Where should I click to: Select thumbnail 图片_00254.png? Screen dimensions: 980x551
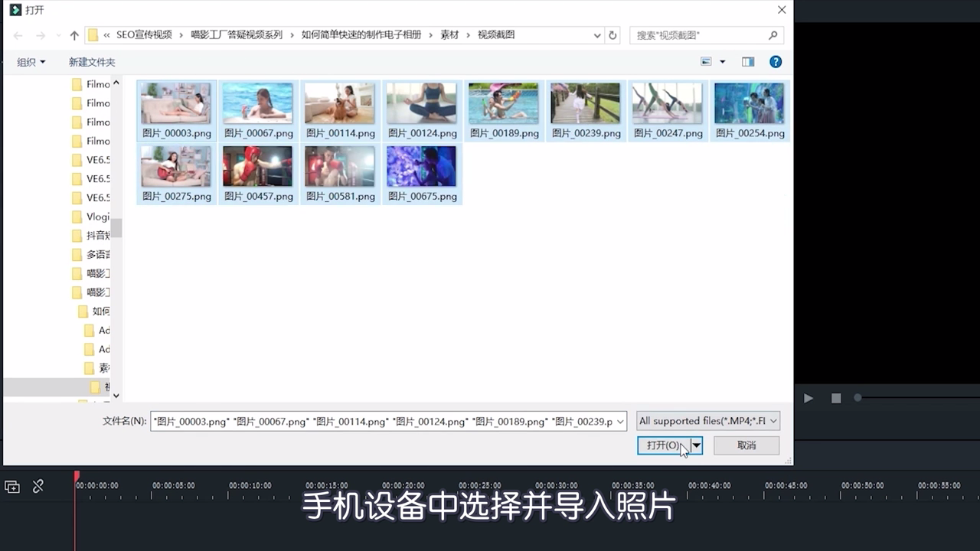(750, 111)
